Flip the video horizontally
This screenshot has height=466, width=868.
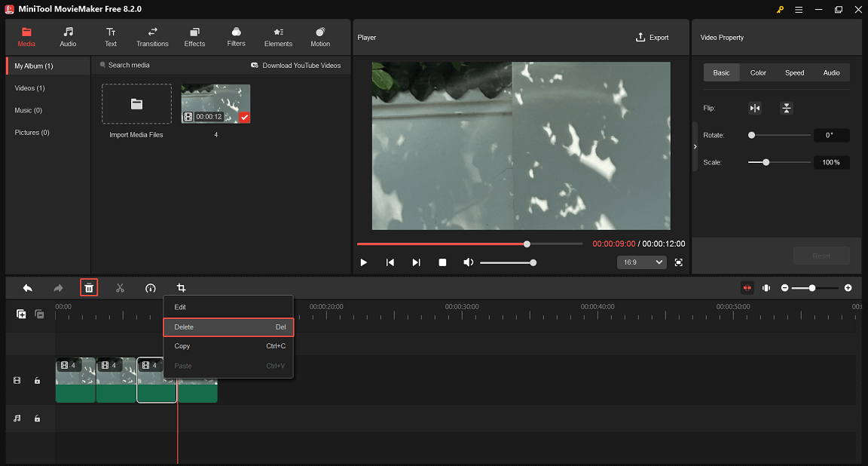point(755,108)
